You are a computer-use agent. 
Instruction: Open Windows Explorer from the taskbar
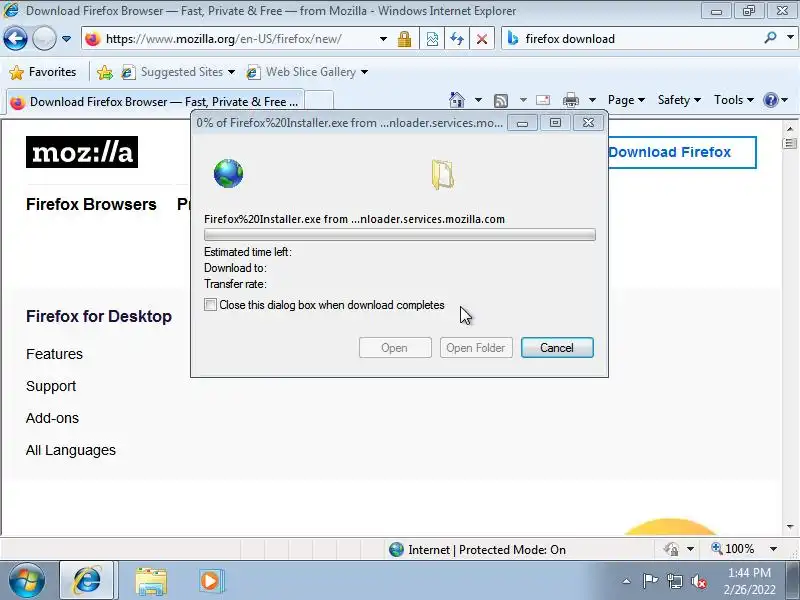pyautogui.click(x=151, y=581)
